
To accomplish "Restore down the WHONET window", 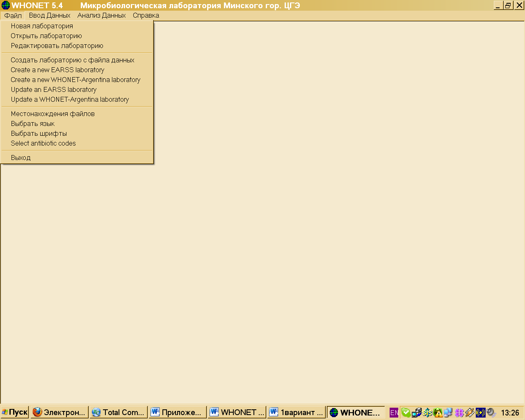I will tap(508, 5).
